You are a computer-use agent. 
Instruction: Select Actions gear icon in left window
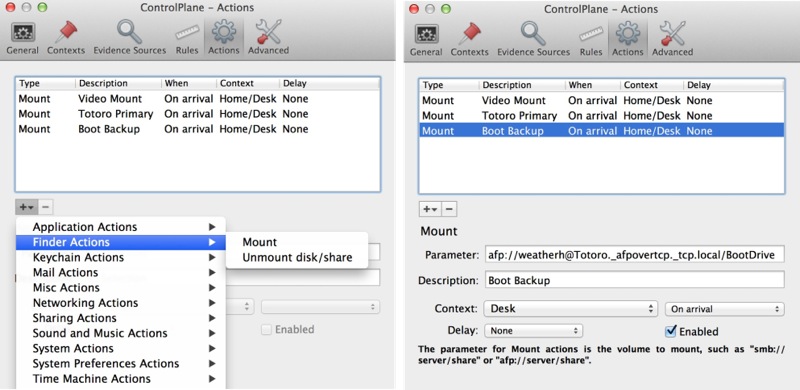pyautogui.click(x=223, y=38)
